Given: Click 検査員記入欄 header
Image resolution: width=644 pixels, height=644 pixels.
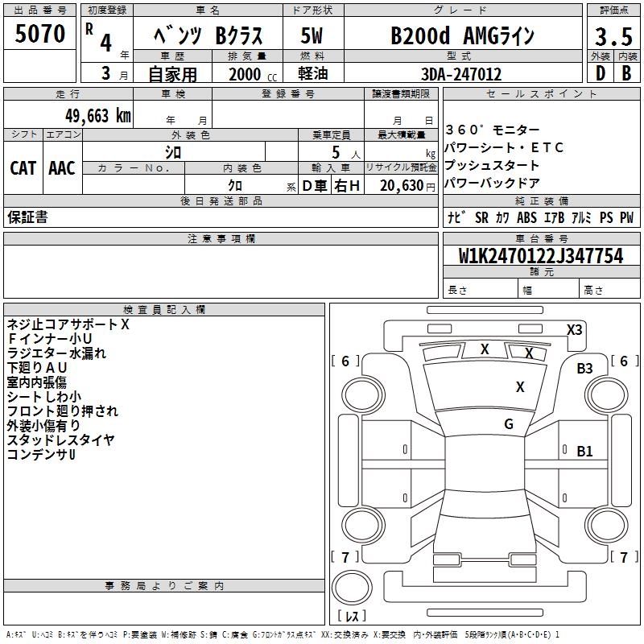Looking at the screenshot, I should coord(164,310).
